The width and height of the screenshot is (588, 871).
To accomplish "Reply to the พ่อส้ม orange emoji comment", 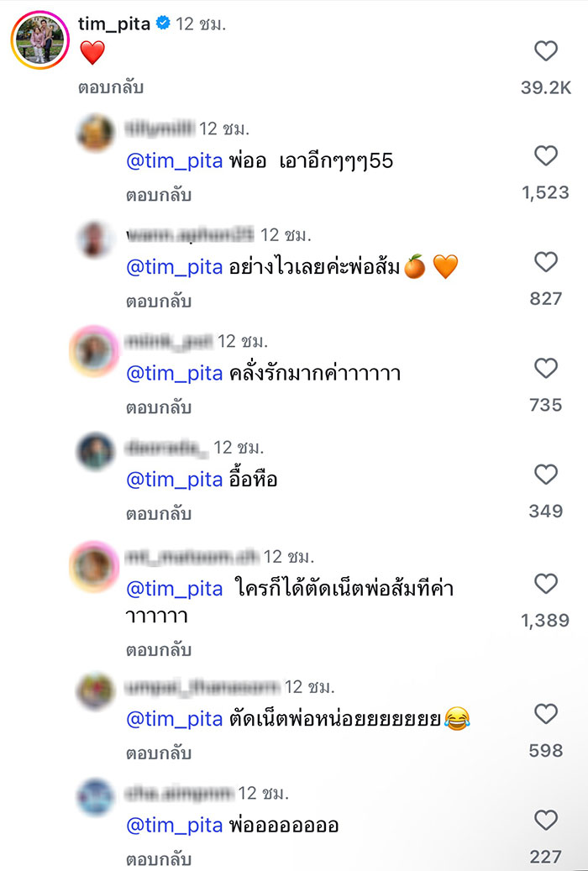I will pyautogui.click(x=159, y=301).
